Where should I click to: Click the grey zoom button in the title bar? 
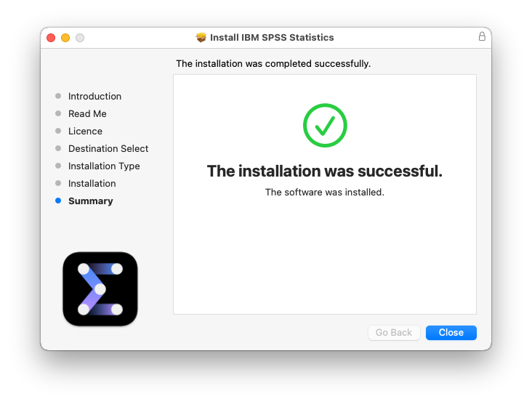pos(80,38)
